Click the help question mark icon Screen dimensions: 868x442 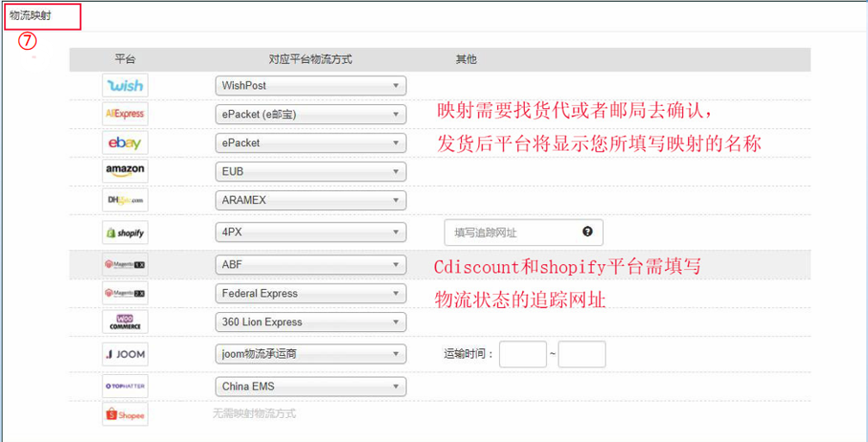click(x=588, y=232)
